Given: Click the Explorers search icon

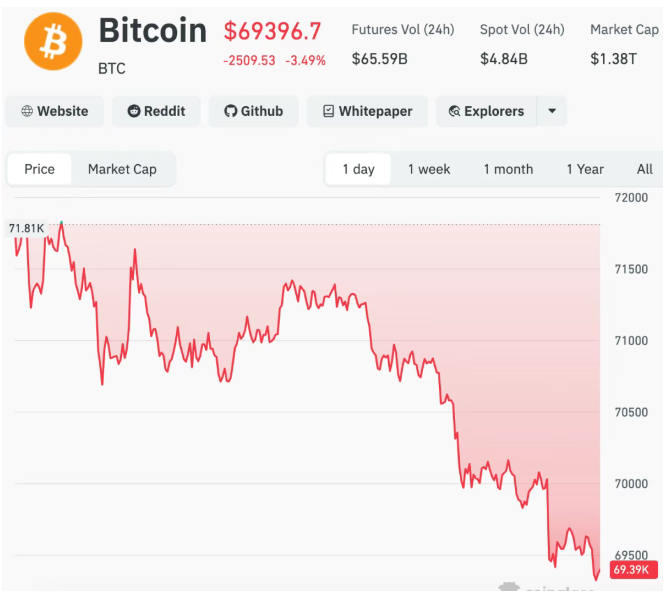Looking at the screenshot, I should [454, 111].
